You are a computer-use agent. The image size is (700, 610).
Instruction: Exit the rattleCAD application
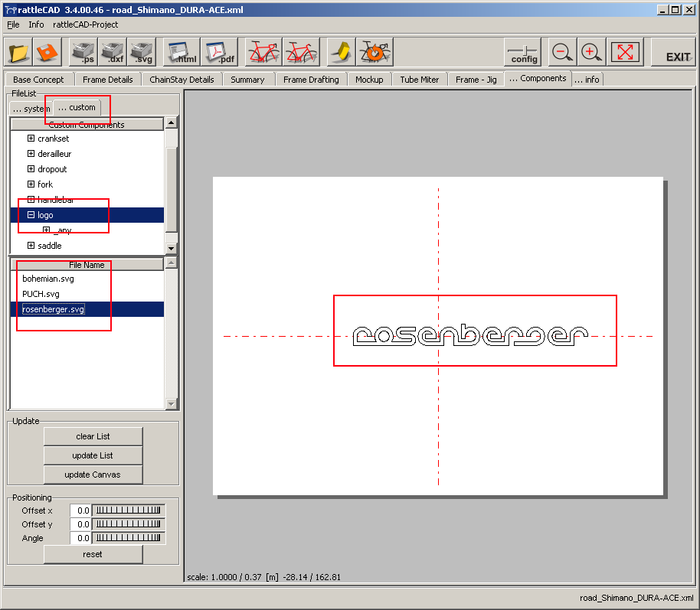(x=674, y=52)
